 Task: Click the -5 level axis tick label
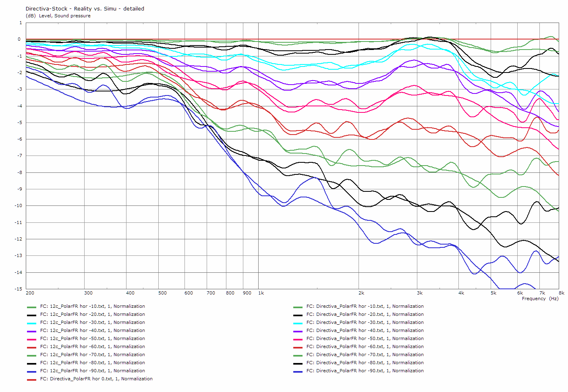click(x=20, y=122)
